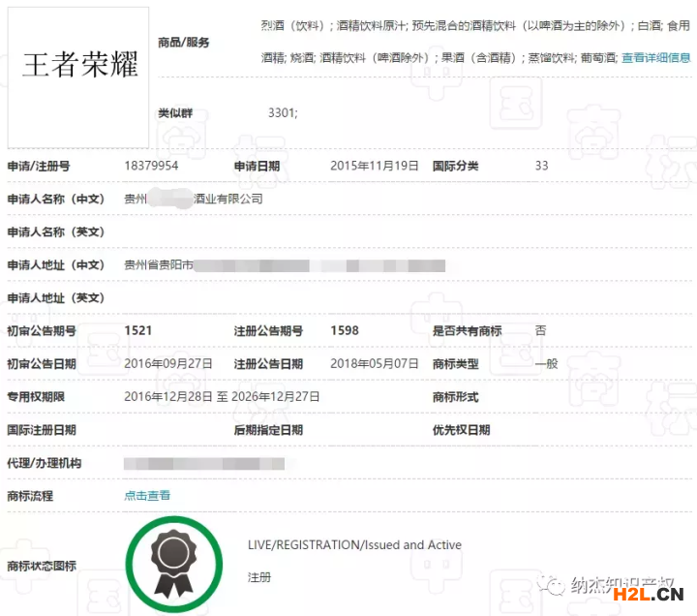697x616 pixels.
Task: Click the 注册 status text below LIVE
Action: click(x=259, y=577)
